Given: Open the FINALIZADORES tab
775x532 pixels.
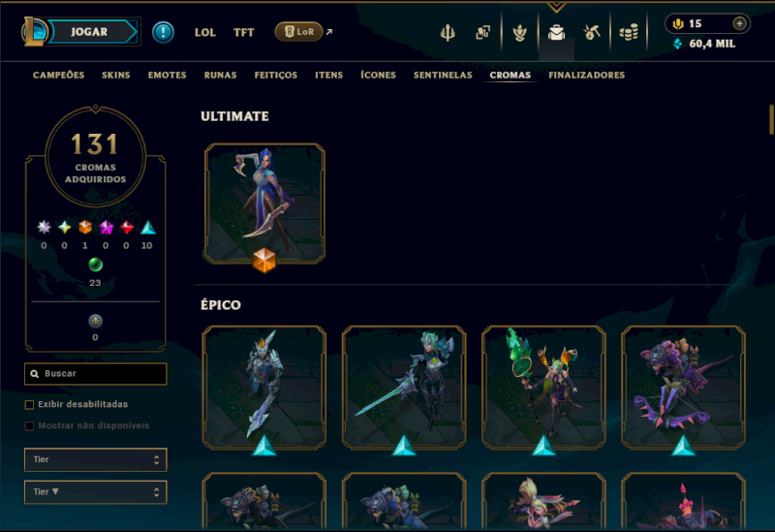Looking at the screenshot, I should tap(587, 75).
